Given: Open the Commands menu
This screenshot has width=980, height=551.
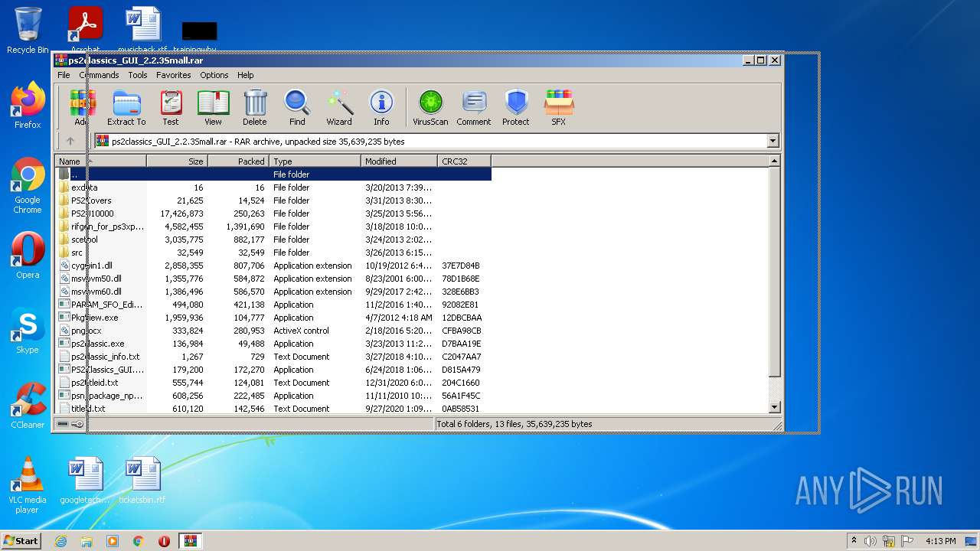Looking at the screenshot, I should [x=99, y=75].
